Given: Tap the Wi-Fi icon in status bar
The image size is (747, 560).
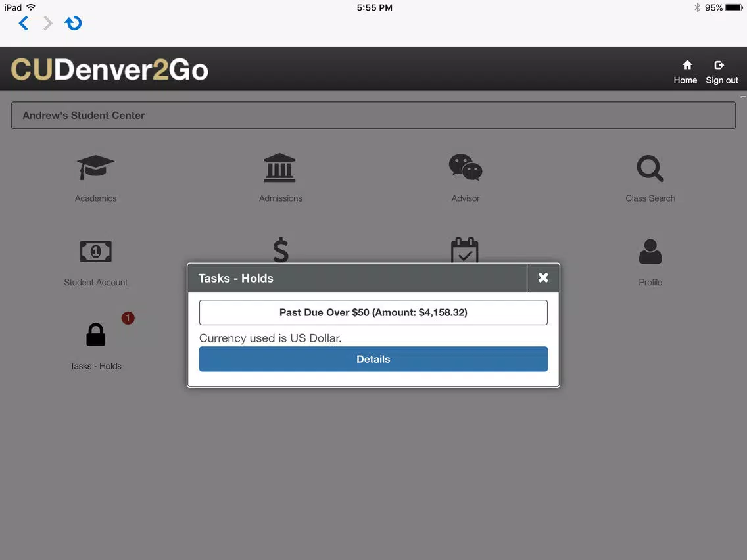Looking at the screenshot, I should tap(31, 7).
